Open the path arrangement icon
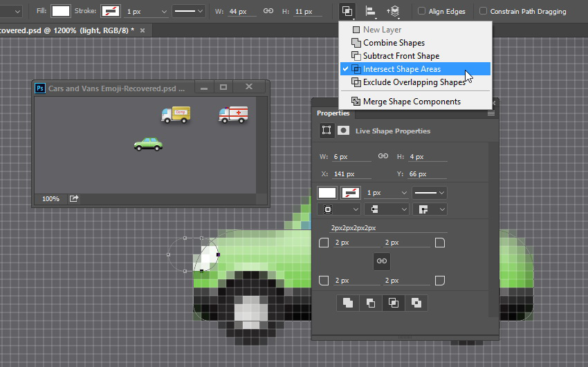This screenshot has width=588, height=367. click(x=393, y=11)
